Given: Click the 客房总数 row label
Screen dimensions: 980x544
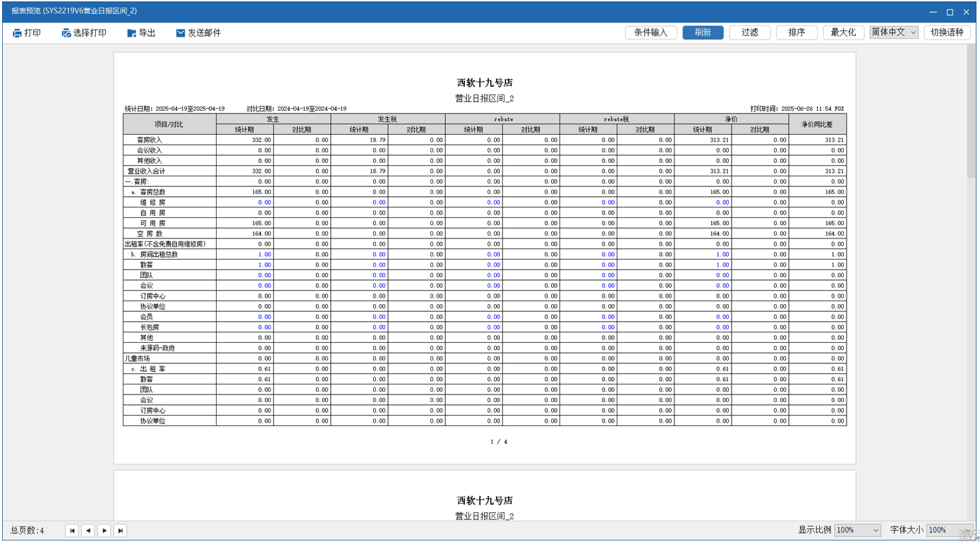Looking at the screenshot, I should point(152,192).
